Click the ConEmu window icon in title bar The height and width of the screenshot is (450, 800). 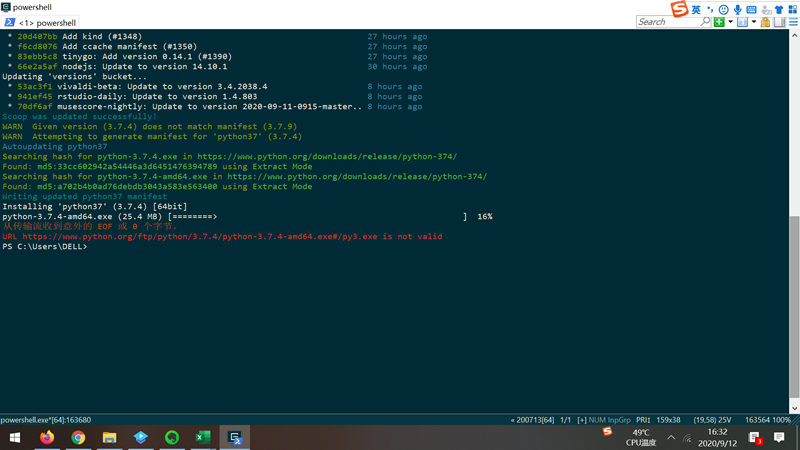pyautogui.click(x=6, y=7)
